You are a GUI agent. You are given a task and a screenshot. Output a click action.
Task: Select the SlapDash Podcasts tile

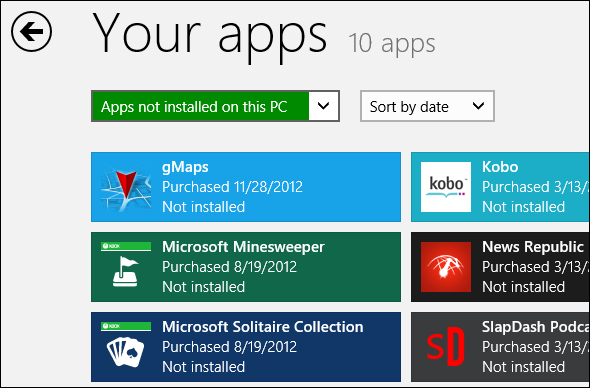pos(500,347)
